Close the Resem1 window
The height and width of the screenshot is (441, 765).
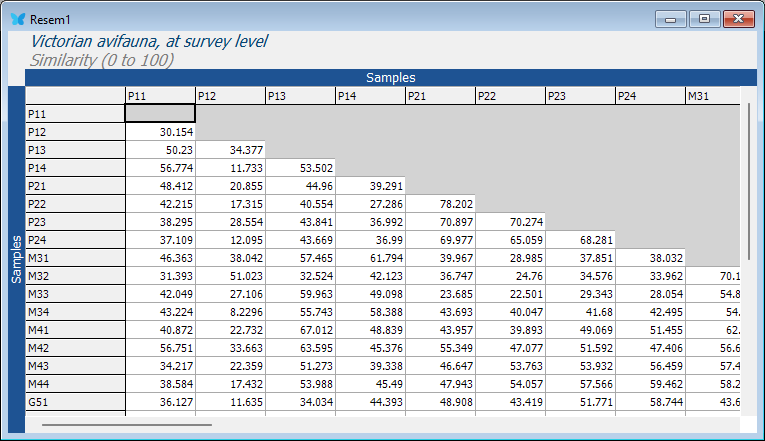pos(739,19)
